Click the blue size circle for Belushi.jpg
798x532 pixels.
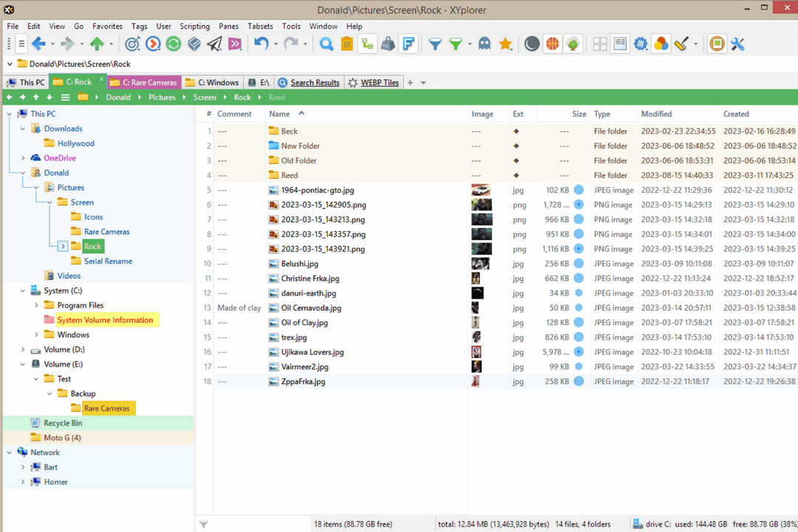pyautogui.click(x=579, y=264)
